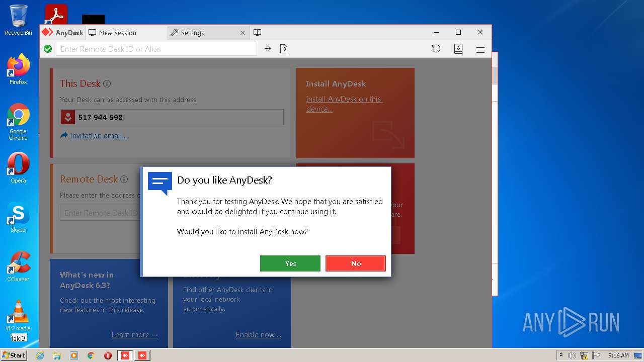This screenshot has height=362, width=644.
Task: Open Opera desktop shortcut
Action: click(x=18, y=168)
